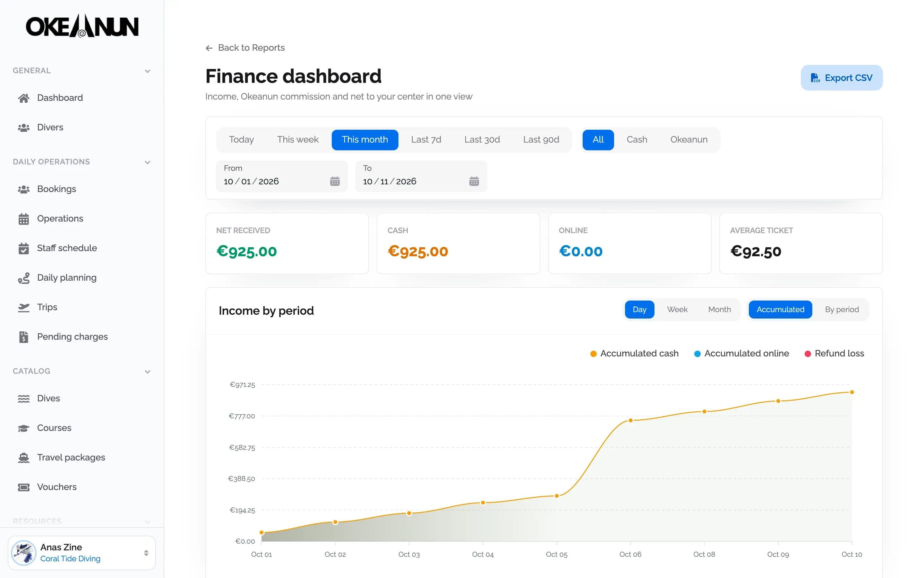Switch chart grouping to Week
The image size is (924, 578).
[x=677, y=309]
